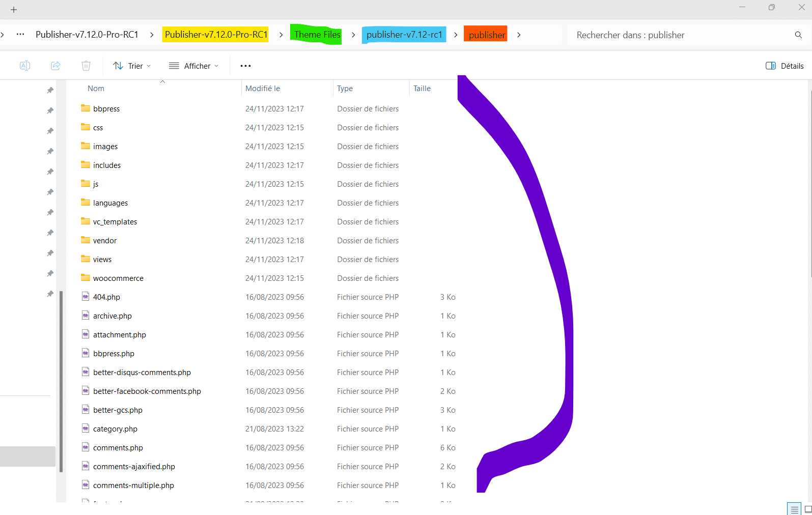Navigate to Theme Files breadcrumb
812x515 pixels.
pos(317,35)
